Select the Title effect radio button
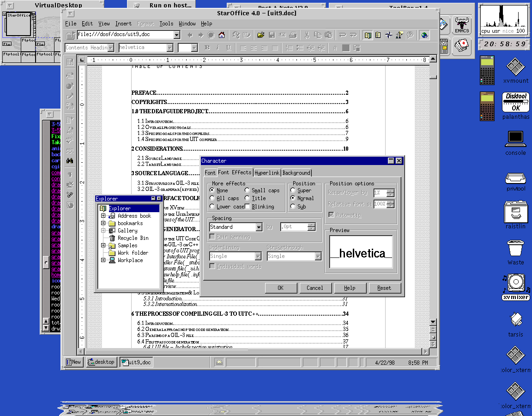 (247, 198)
